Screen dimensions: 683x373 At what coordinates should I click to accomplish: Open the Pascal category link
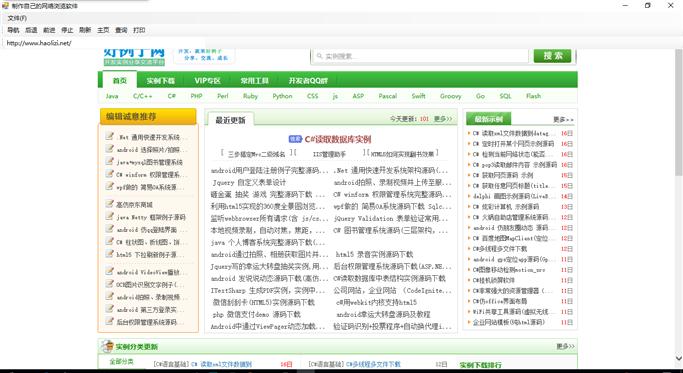coord(387,96)
